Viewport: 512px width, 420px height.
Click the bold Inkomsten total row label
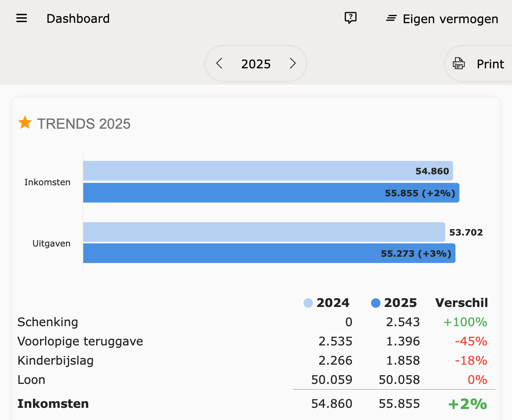53,404
